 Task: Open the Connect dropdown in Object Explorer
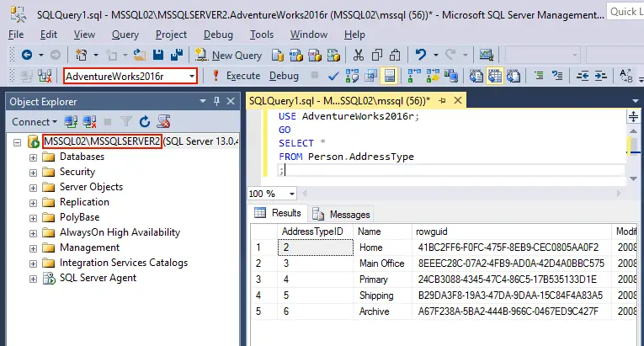pyautogui.click(x=35, y=122)
